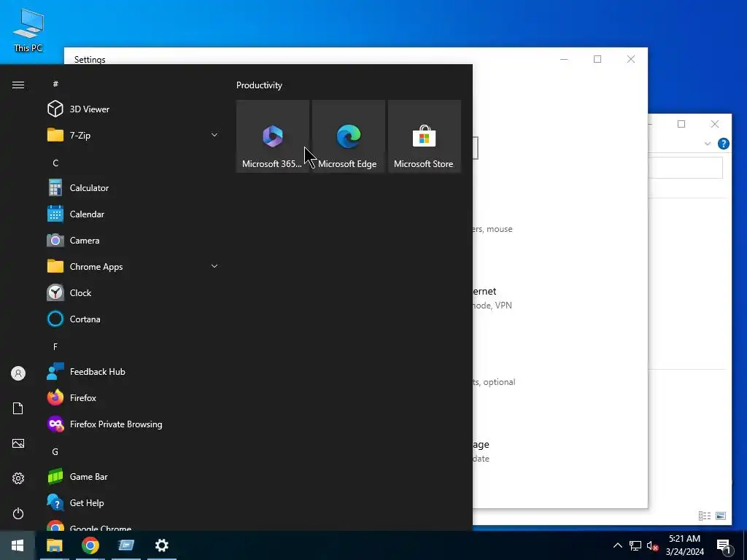Click the muted volume tray icon

pos(652,545)
